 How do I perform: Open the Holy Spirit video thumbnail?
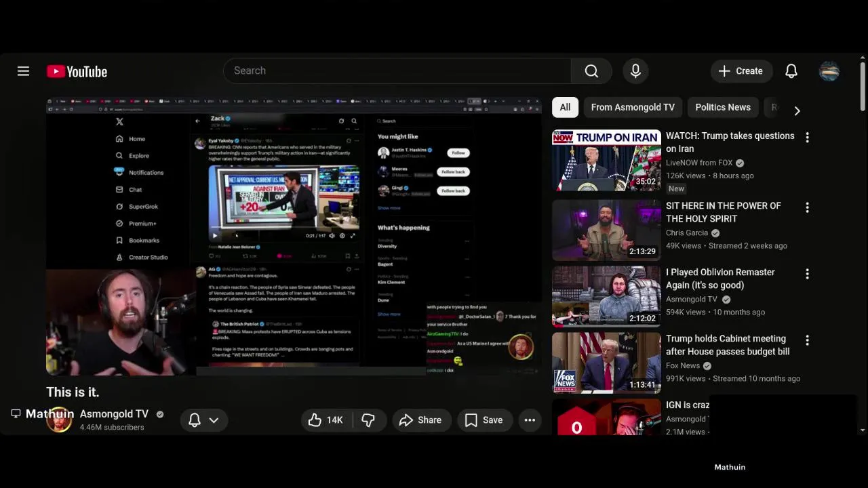pos(606,230)
